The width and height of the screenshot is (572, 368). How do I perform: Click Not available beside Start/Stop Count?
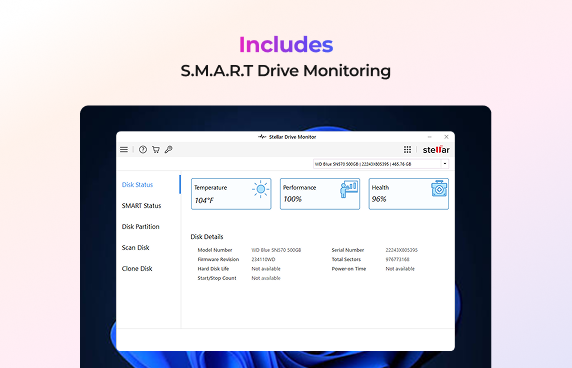pos(266,278)
